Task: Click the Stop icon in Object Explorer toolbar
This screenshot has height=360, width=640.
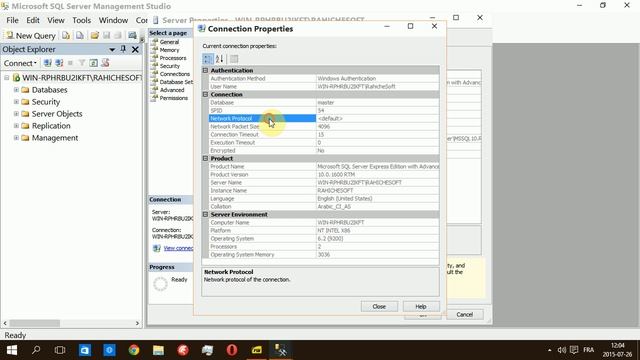Action: [70, 63]
